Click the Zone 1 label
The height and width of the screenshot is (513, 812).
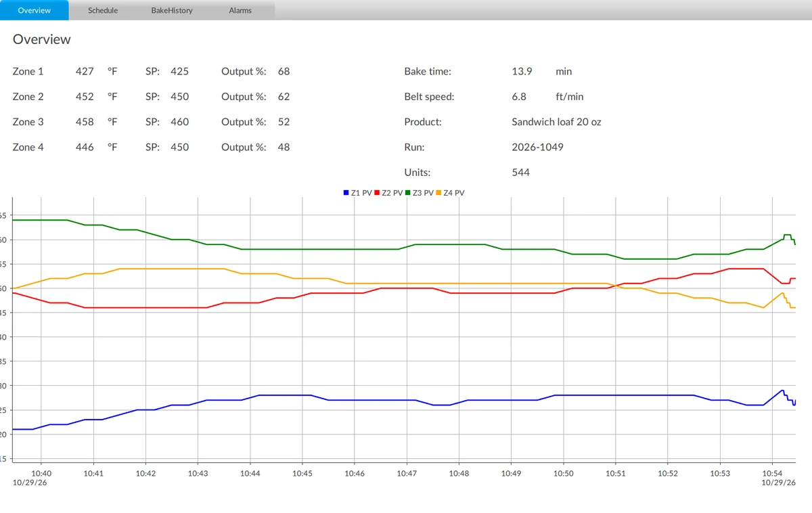click(28, 71)
